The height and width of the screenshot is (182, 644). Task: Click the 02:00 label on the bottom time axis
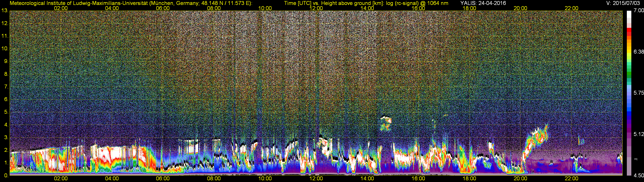(61, 179)
